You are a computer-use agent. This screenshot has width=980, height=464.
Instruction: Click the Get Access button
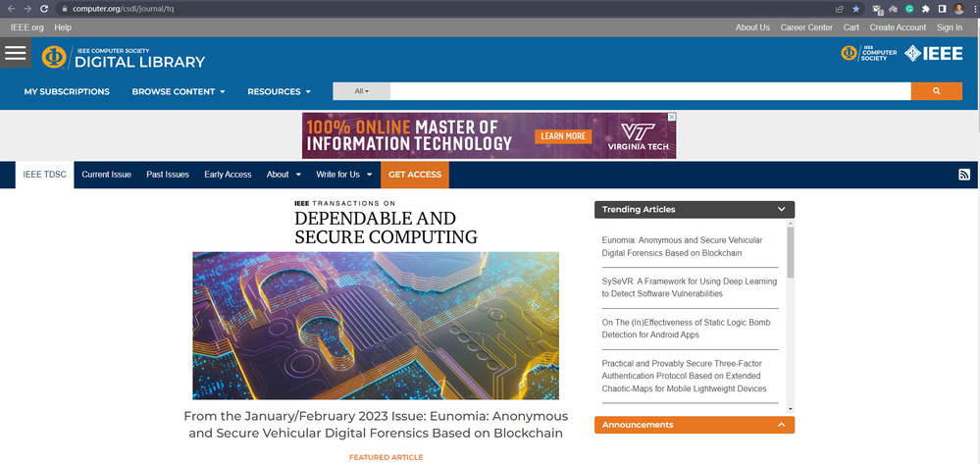click(414, 175)
